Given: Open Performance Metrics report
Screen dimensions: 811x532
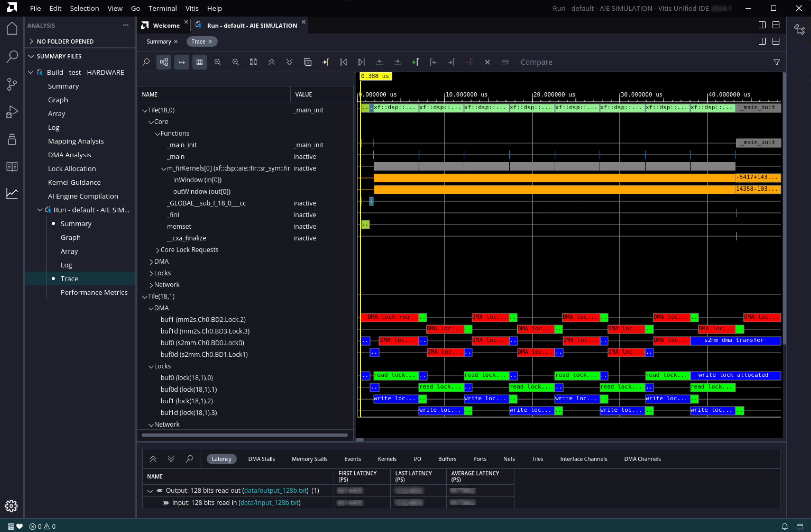Looking at the screenshot, I should pos(94,292).
